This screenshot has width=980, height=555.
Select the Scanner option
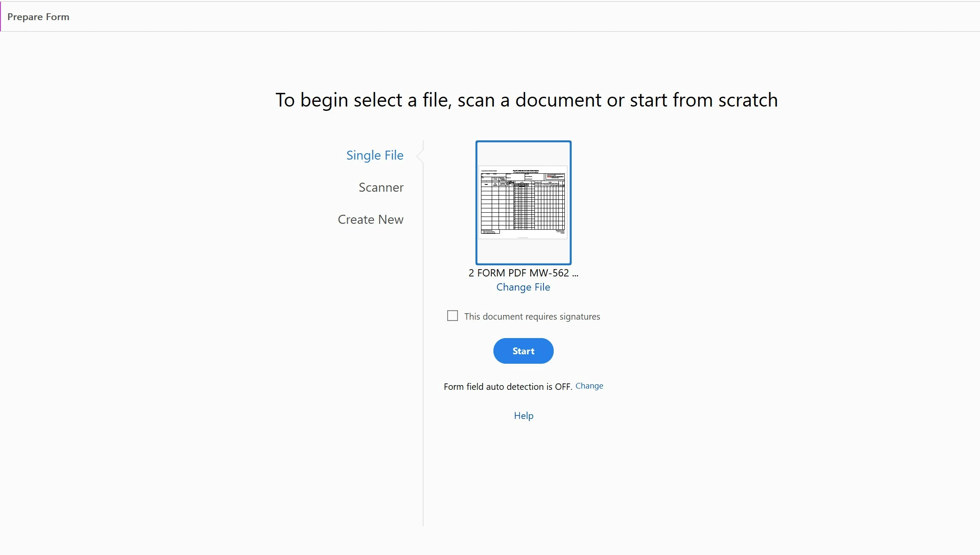[381, 187]
